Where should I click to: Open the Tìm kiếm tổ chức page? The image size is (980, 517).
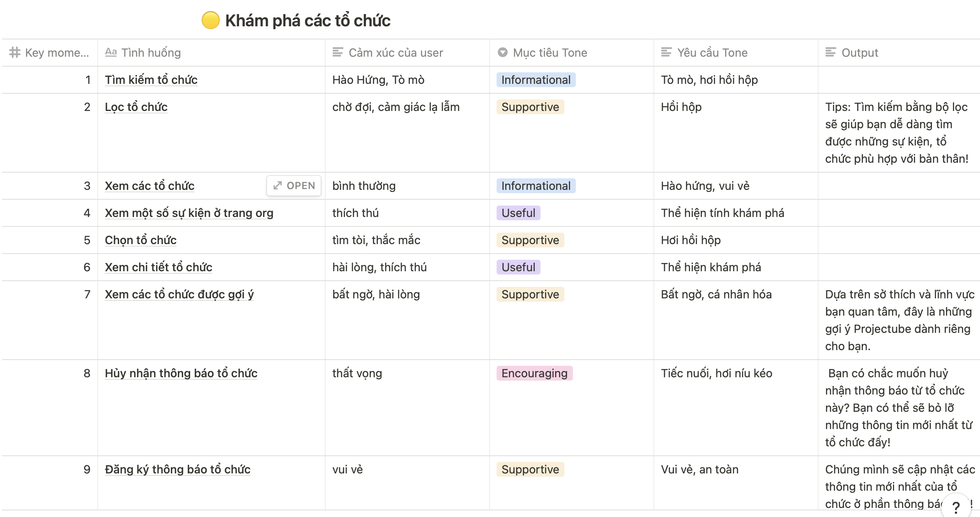[x=151, y=80]
